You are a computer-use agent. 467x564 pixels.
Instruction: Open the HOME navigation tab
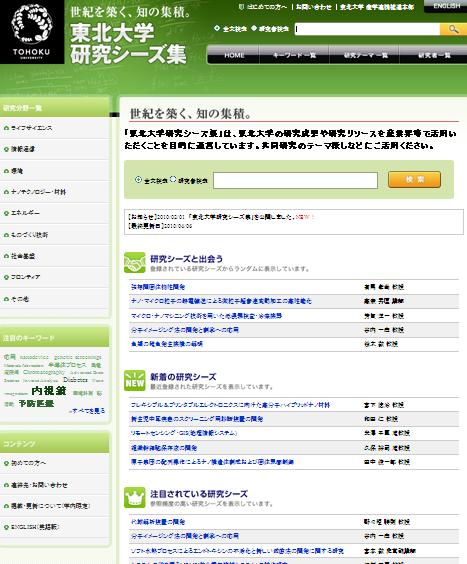tap(234, 55)
